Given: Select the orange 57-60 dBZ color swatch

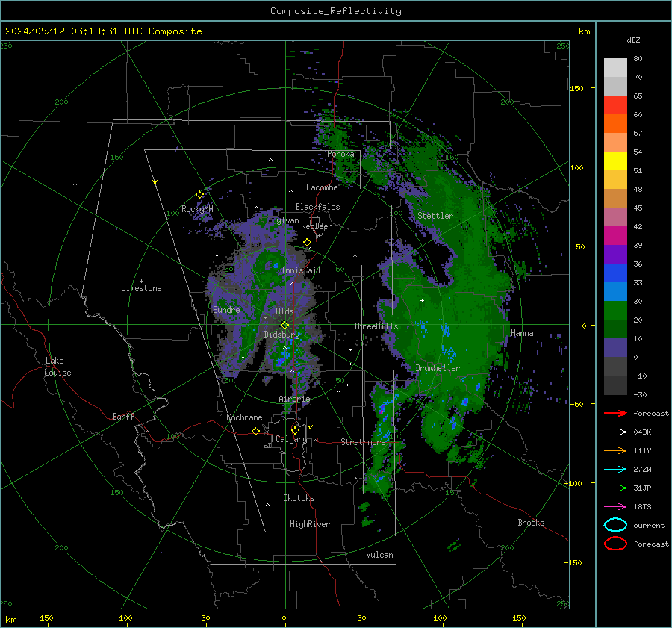Looking at the screenshot, I should [615, 124].
